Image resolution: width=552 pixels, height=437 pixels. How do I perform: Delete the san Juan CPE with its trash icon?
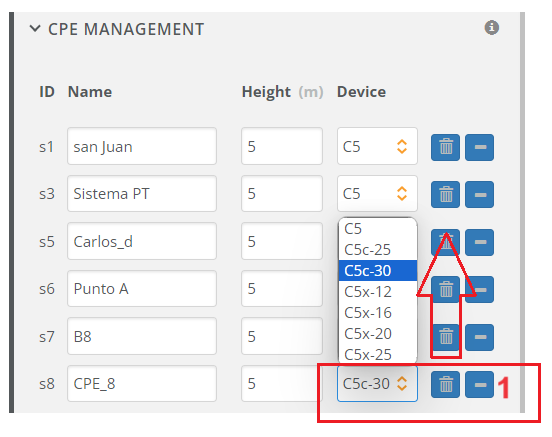(445, 147)
